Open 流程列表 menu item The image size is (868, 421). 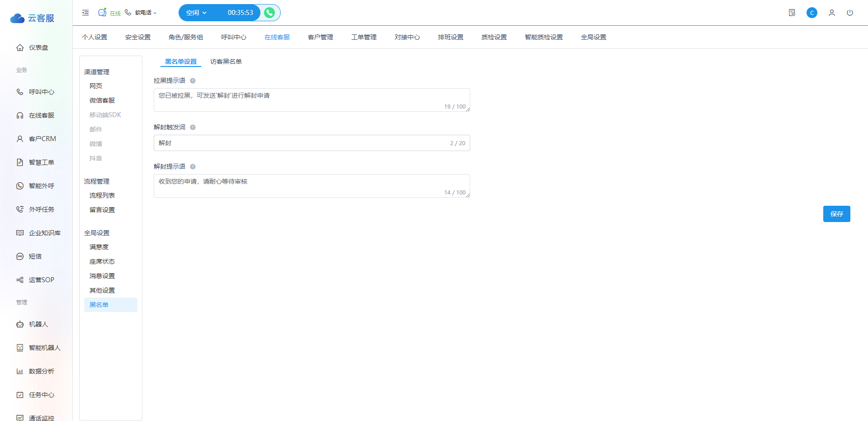[x=102, y=195]
